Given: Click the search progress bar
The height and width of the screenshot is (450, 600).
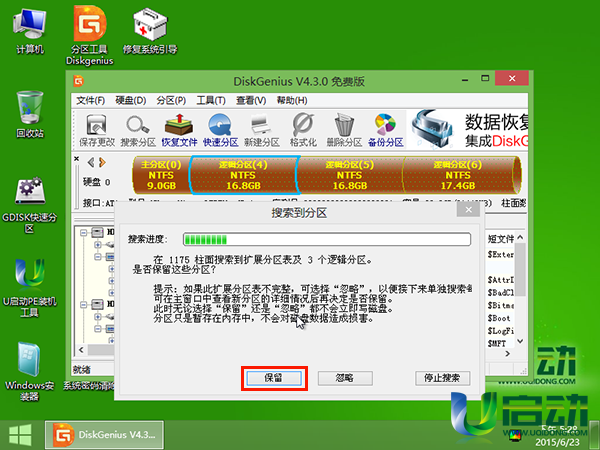Looking at the screenshot, I should click(327, 239).
